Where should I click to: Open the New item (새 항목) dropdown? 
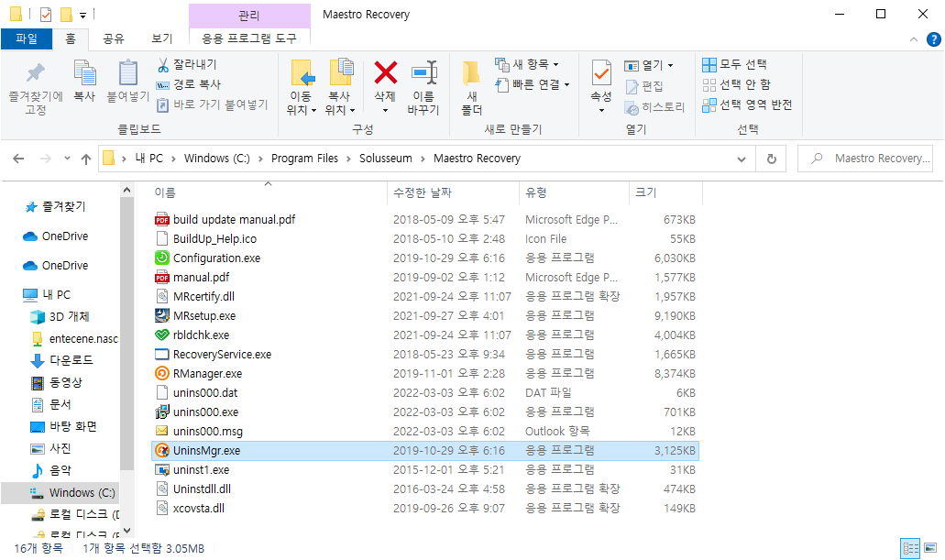click(x=527, y=64)
